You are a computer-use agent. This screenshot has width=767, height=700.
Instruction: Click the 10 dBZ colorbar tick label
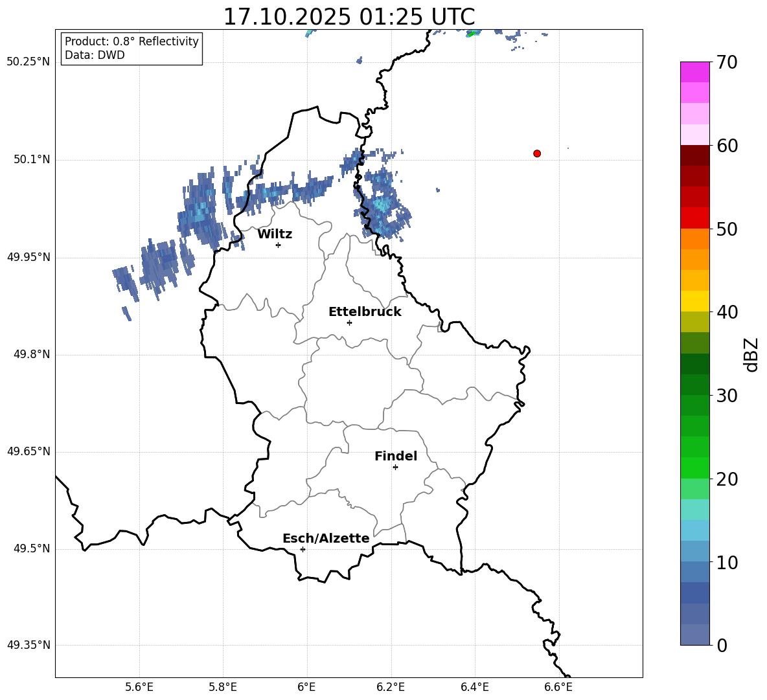pos(727,563)
